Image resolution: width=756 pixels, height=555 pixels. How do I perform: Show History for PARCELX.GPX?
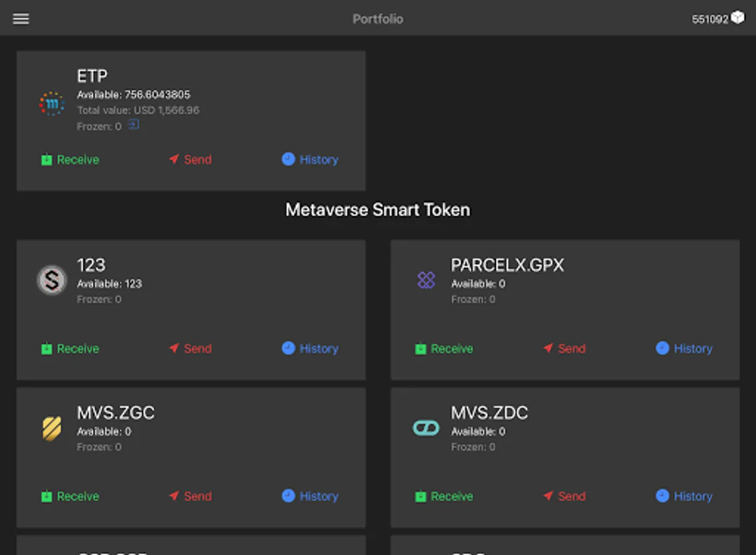click(x=684, y=349)
